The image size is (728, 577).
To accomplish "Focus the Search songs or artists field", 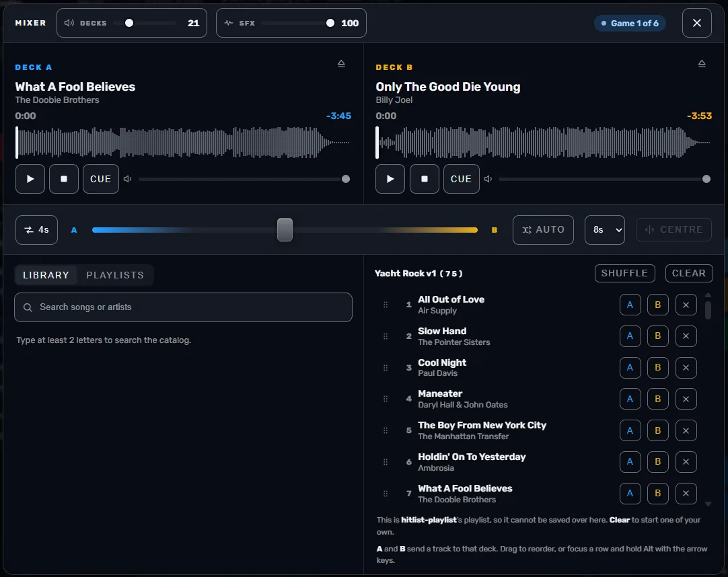I will (x=184, y=307).
